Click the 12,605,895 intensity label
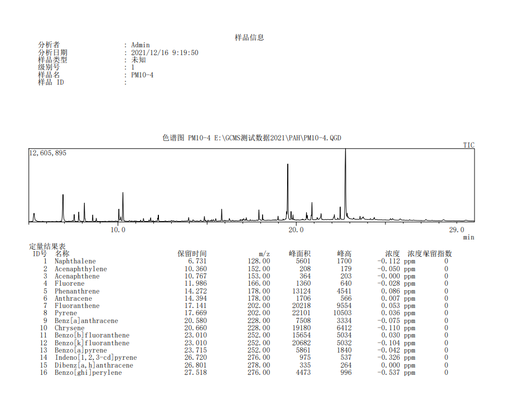Image resolution: width=508 pixels, height=420 pixels. click(x=48, y=153)
